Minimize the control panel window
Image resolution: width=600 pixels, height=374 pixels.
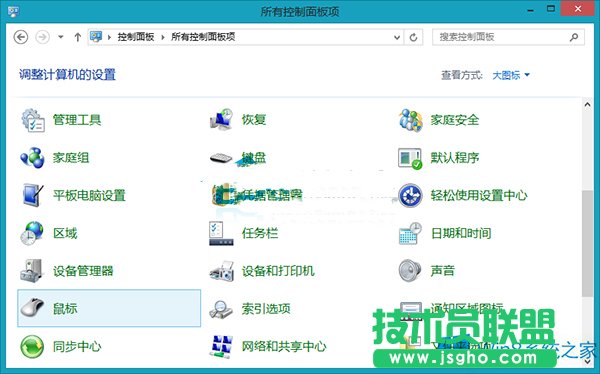530,10
